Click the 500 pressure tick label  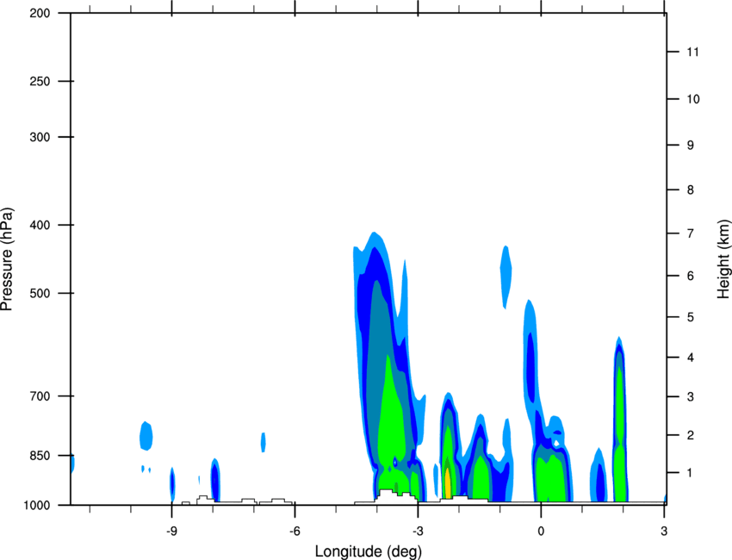point(40,293)
